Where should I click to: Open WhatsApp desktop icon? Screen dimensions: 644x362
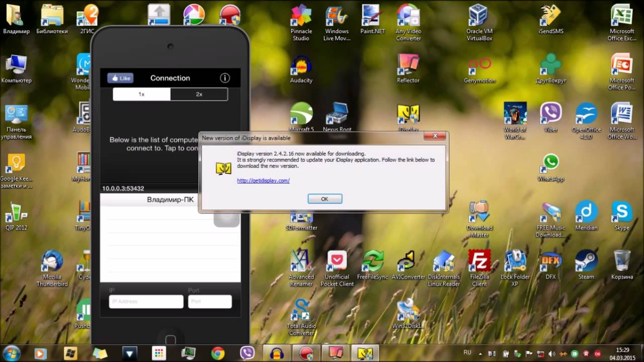[x=551, y=167]
